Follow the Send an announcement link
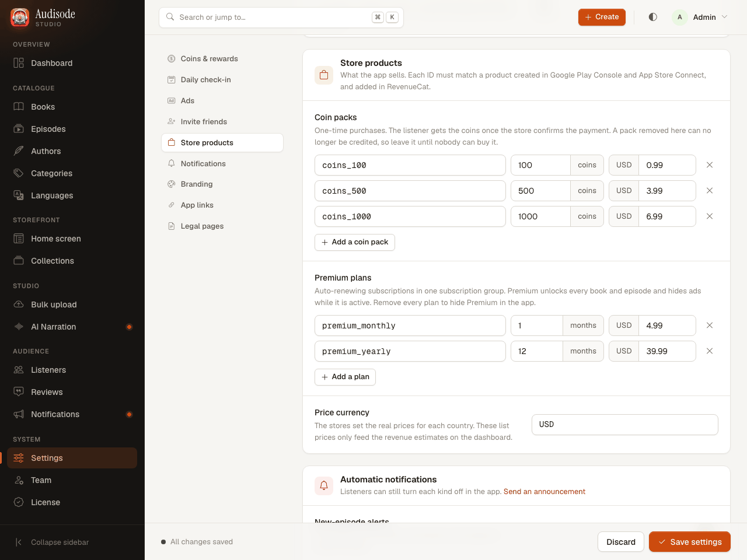Screen dimensions: 747x560 tap(544, 492)
